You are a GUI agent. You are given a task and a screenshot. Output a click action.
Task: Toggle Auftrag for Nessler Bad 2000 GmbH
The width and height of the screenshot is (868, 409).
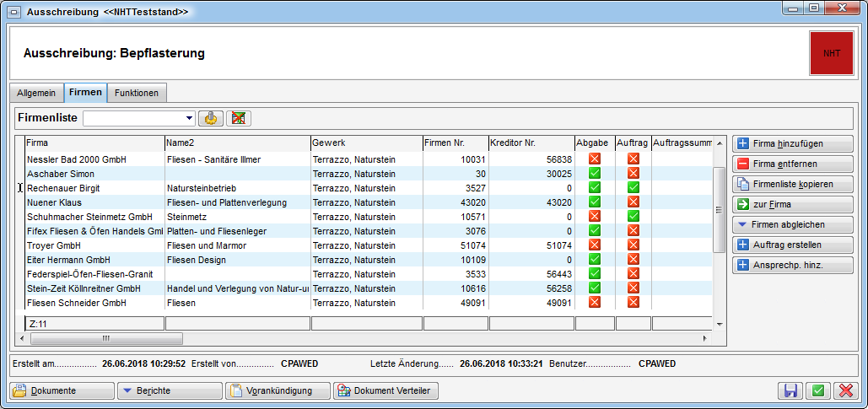click(x=633, y=159)
